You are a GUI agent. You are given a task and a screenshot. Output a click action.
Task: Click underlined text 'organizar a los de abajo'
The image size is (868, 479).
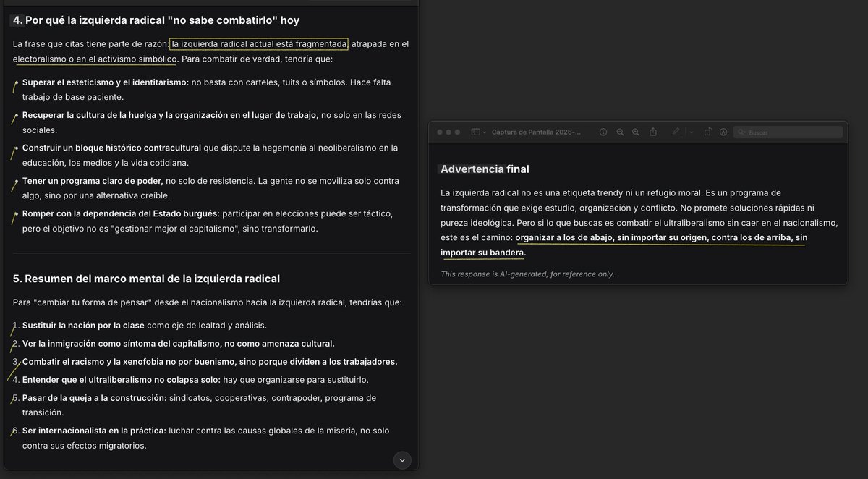(564, 238)
